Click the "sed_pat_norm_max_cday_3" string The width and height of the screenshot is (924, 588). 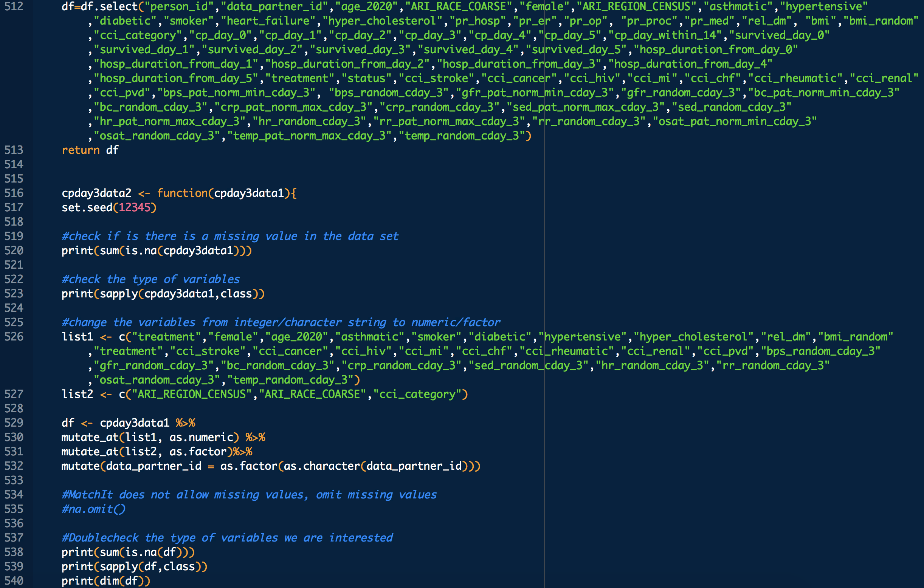pyautogui.click(x=586, y=107)
